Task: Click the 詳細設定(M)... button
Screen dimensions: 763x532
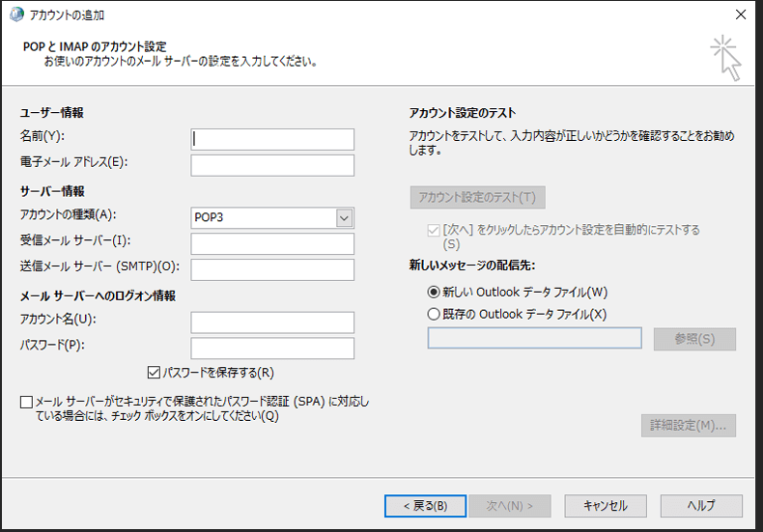Action: tap(688, 426)
